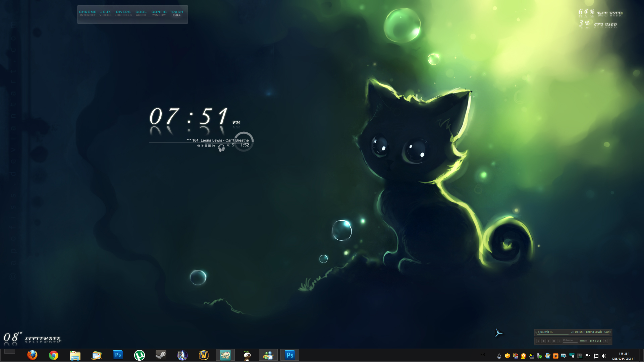644x362 pixels.
Task: Click the FR language indicator
Action: [483, 355]
